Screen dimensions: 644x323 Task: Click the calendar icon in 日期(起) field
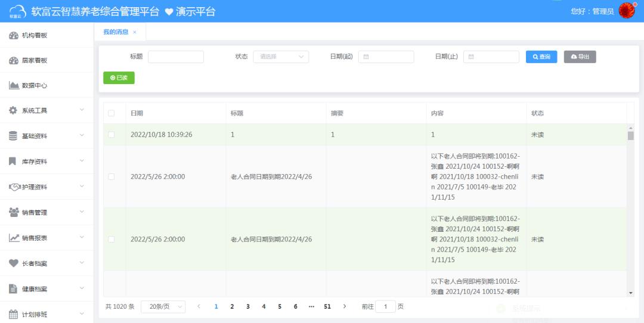pyautogui.click(x=366, y=57)
